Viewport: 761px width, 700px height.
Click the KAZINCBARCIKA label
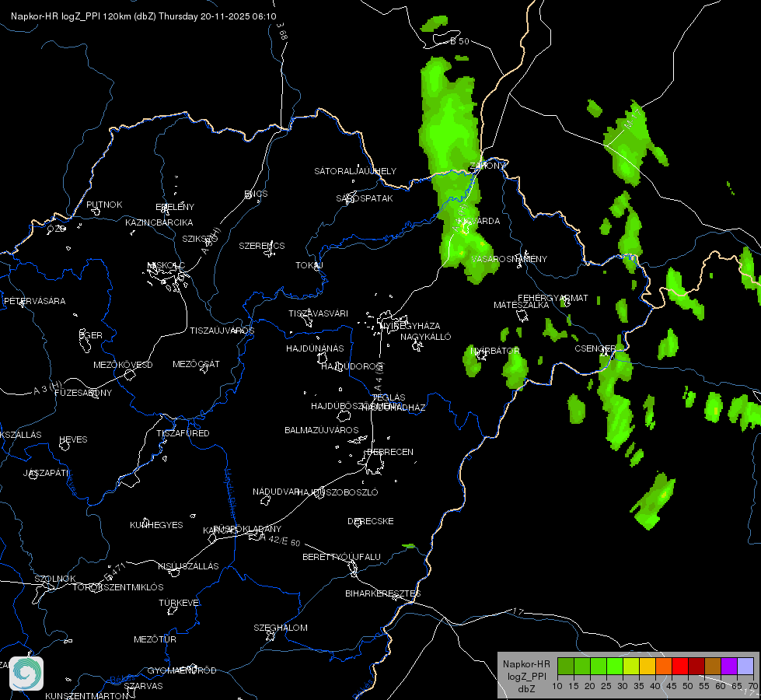pos(159,222)
